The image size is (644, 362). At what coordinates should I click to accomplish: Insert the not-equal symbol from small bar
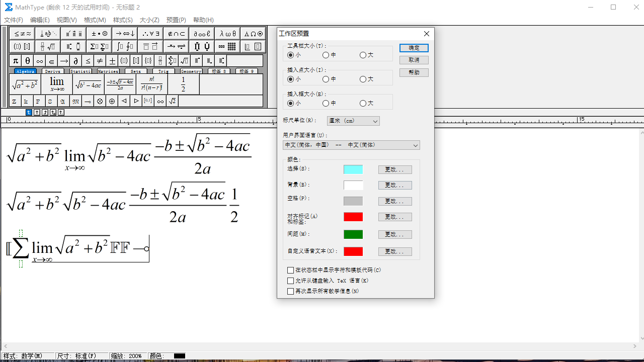100,61
